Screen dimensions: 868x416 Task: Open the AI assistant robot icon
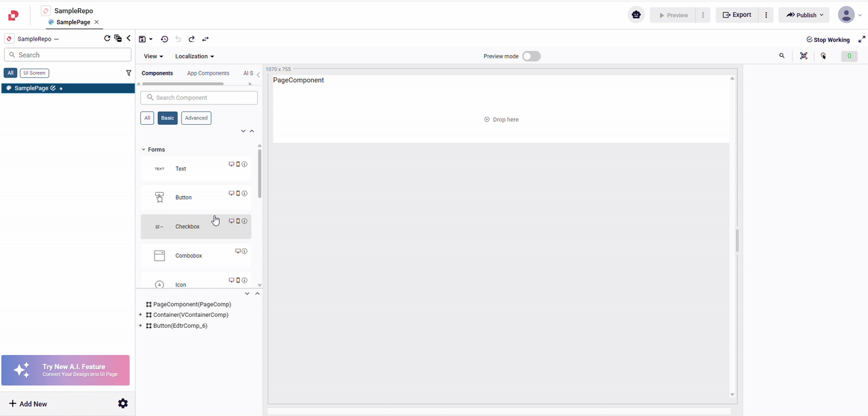pos(636,15)
